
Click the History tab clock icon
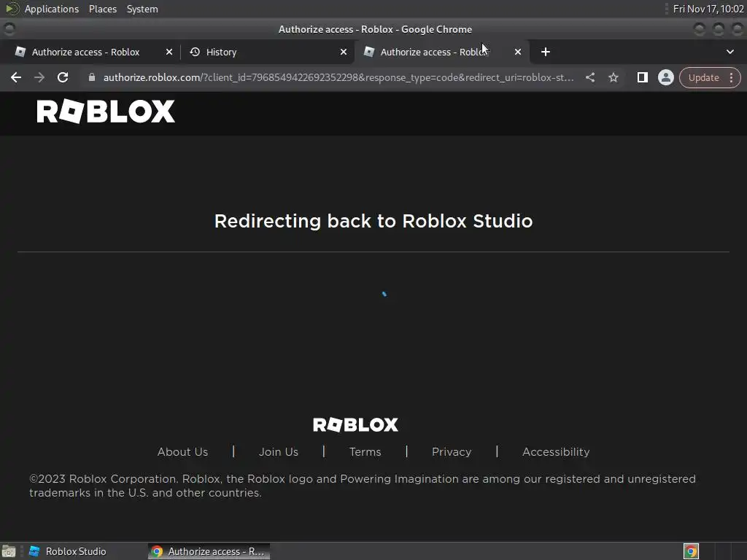coord(194,52)
